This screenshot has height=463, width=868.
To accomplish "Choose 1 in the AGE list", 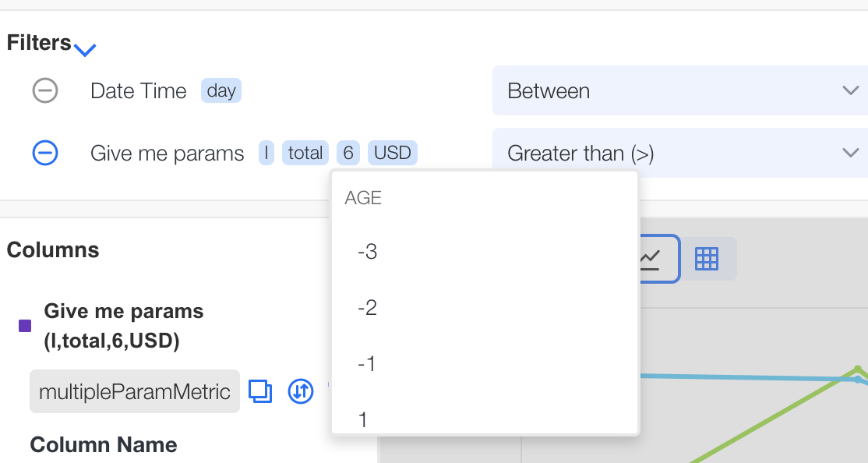I will click(485, 415).
